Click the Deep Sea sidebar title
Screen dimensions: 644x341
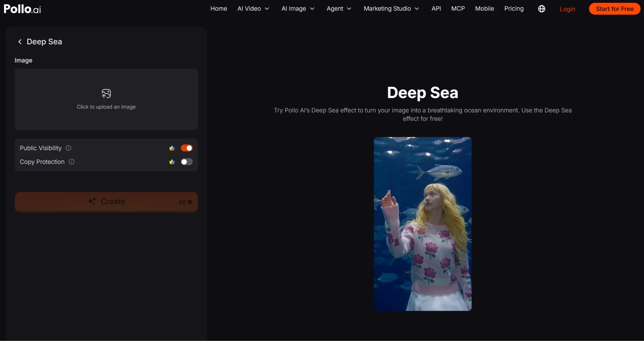[x=44, y=42]
